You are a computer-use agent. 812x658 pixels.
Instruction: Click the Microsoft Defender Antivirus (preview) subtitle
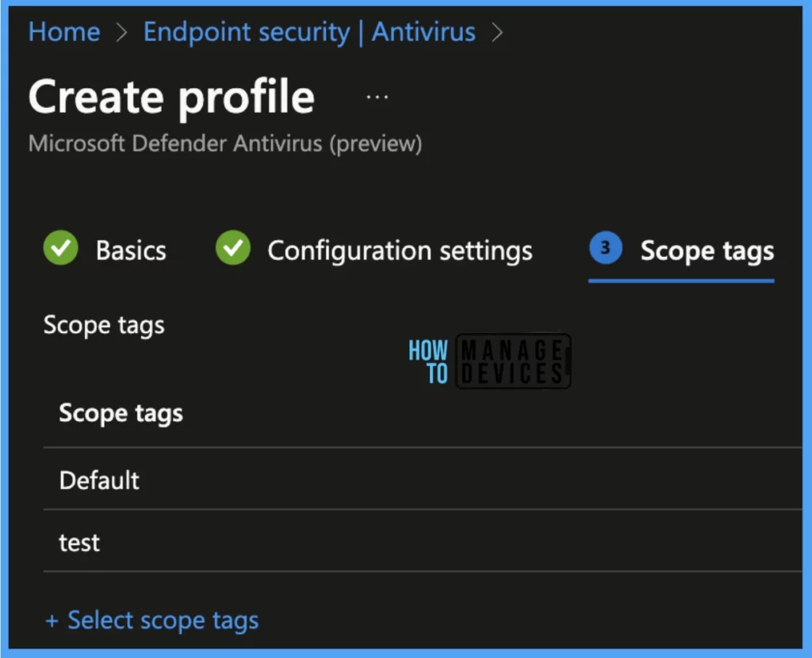click(x=225, y=144)
